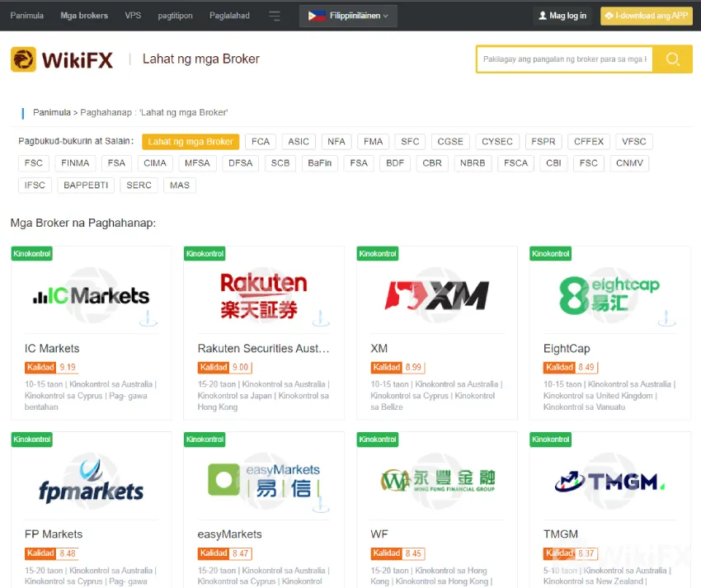The width and height of the screenshot is (701, 588).
Task: Filter by SCB regulator
Action: click(280, 163)
